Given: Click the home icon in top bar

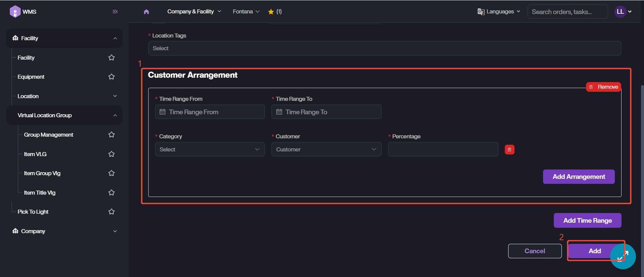Looking at the screenshot, I should tap(146, 12).
